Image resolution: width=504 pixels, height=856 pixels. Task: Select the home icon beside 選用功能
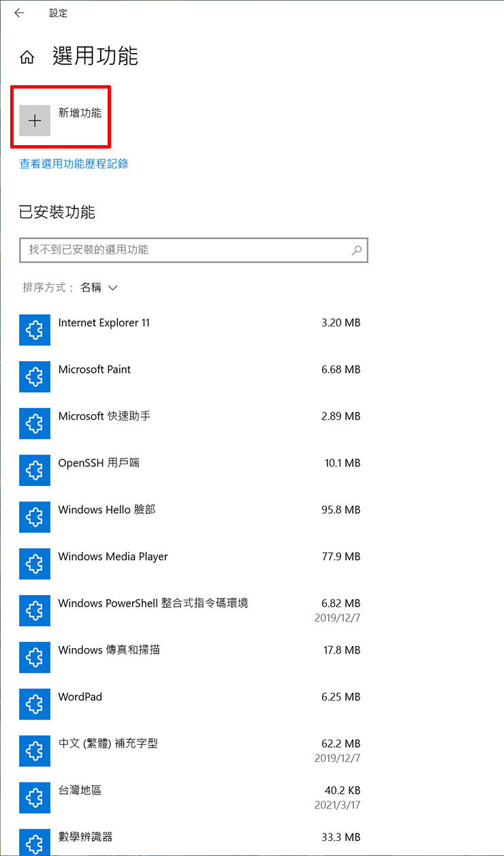[x=27, y=57]
